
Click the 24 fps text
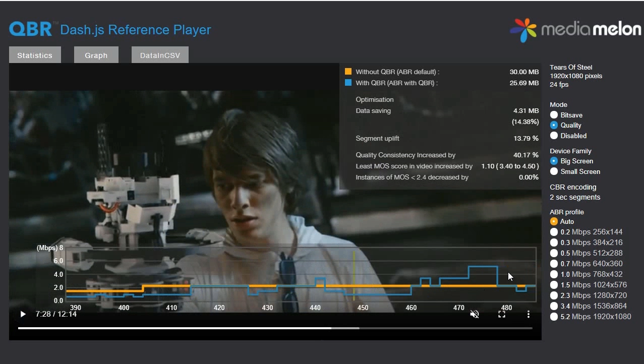tap(559, 84)
